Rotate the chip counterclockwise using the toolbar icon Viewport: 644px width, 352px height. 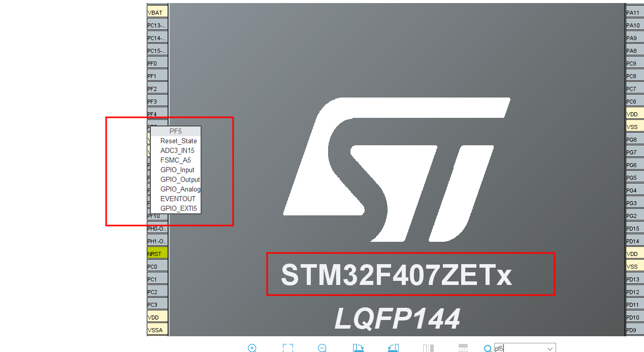coord(393,348)
